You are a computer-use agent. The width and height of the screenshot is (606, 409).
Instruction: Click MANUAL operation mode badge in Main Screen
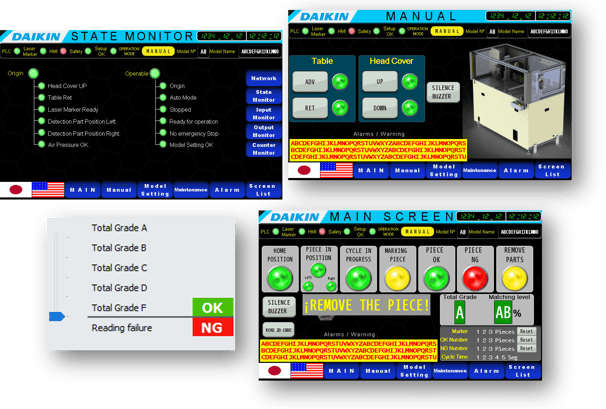pos(417,232)
